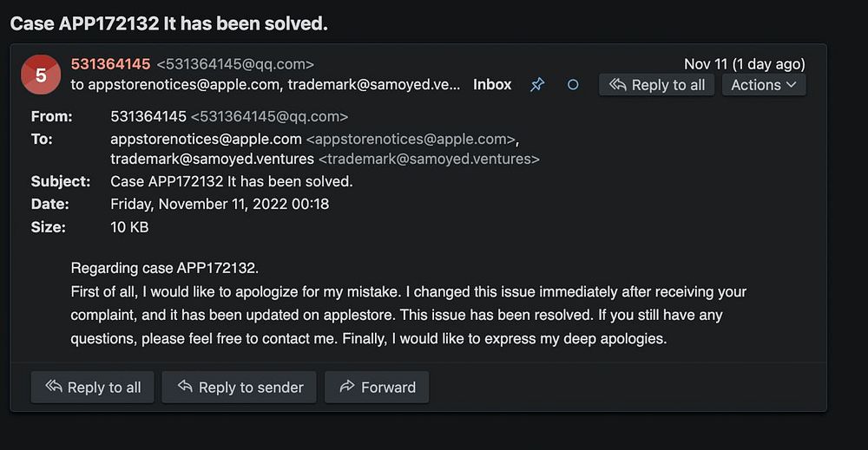Click the reply arrow icon on Reply to sender
Image resolution: width=868 pixels, height=450 pixels.
[x=185, y=387]
